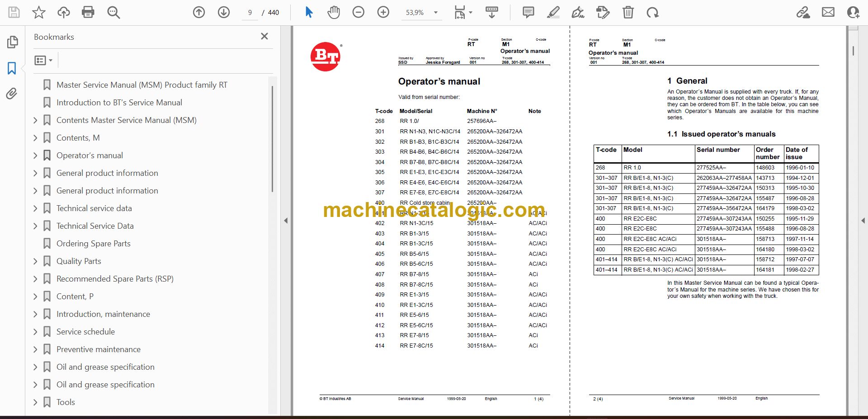This screenshot has width=868, height=419.
Task: Open Introduction to BT's Service Manual bookmark
Action: [x=119, y=103]
